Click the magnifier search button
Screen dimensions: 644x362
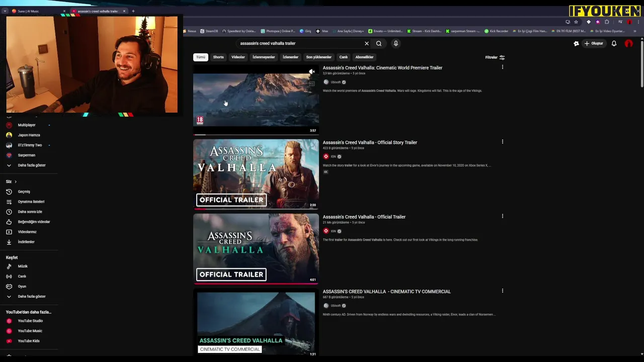pos(379,43)
